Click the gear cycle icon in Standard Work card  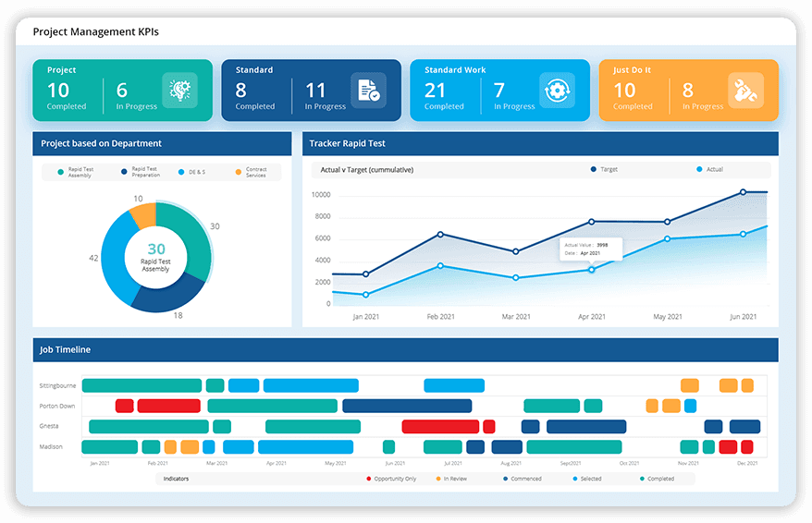(557, 91)
